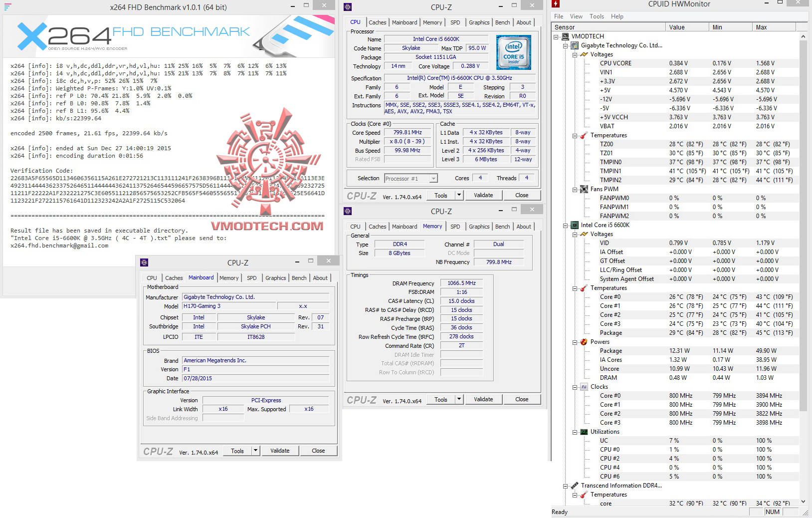The height and width of the screenshot is (518, 812).
Task: Open the File menu in HWMonitor
Action: pyautogui.click(x=559, y=16)
